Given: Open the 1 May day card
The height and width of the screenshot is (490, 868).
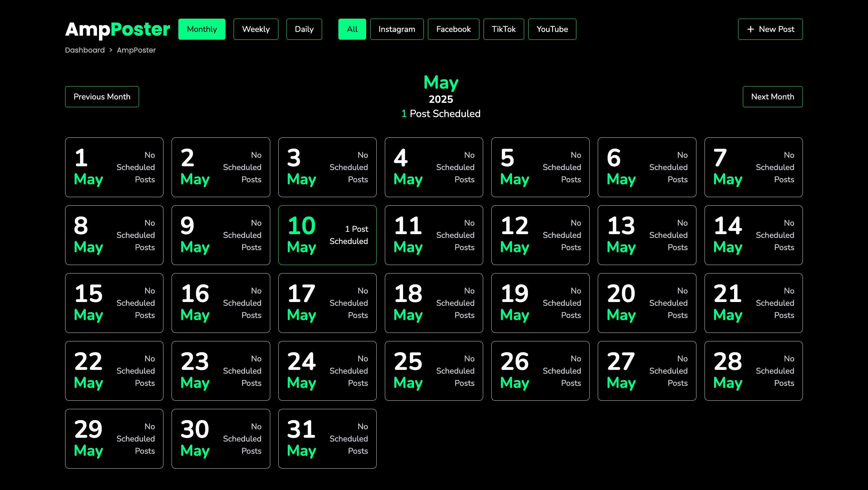Looking at the screenshot, I should (x=114, y=167).
